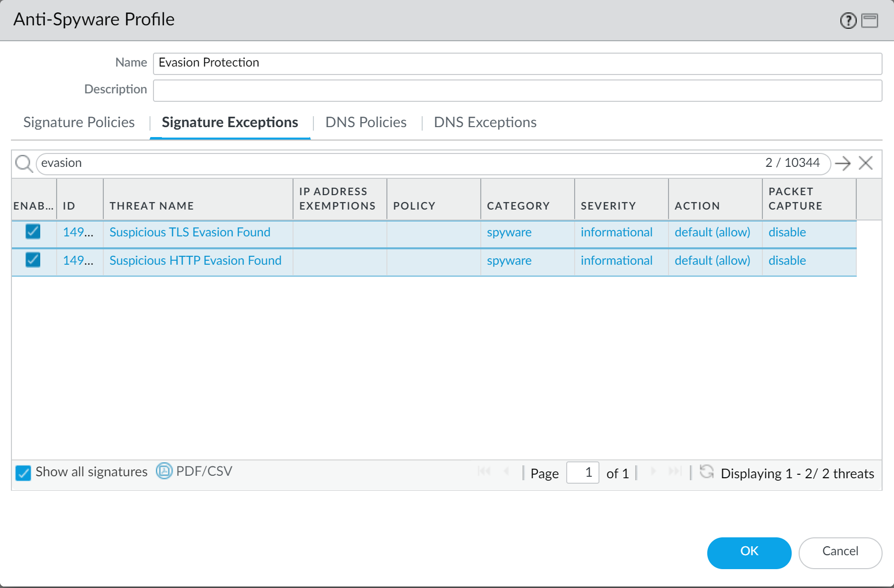Open the Suspicious HTTP Evasion Found link
Viewport: 894px width, 588px height.
[195, 260]
